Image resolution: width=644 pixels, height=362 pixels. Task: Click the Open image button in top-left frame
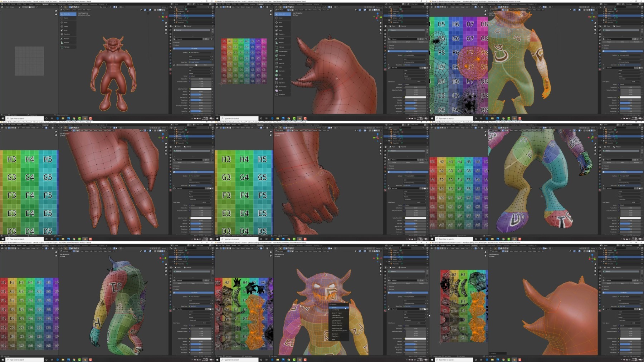tap(205, 65)
